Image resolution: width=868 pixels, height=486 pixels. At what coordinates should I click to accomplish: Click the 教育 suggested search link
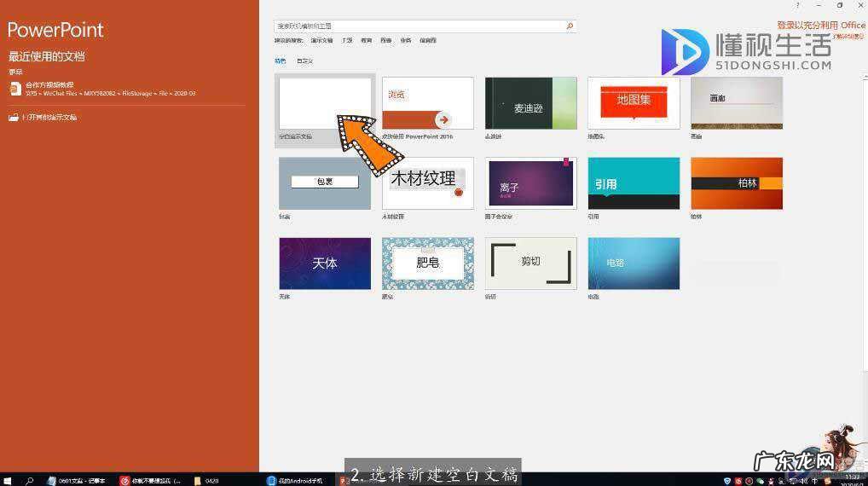pos(366,40)
